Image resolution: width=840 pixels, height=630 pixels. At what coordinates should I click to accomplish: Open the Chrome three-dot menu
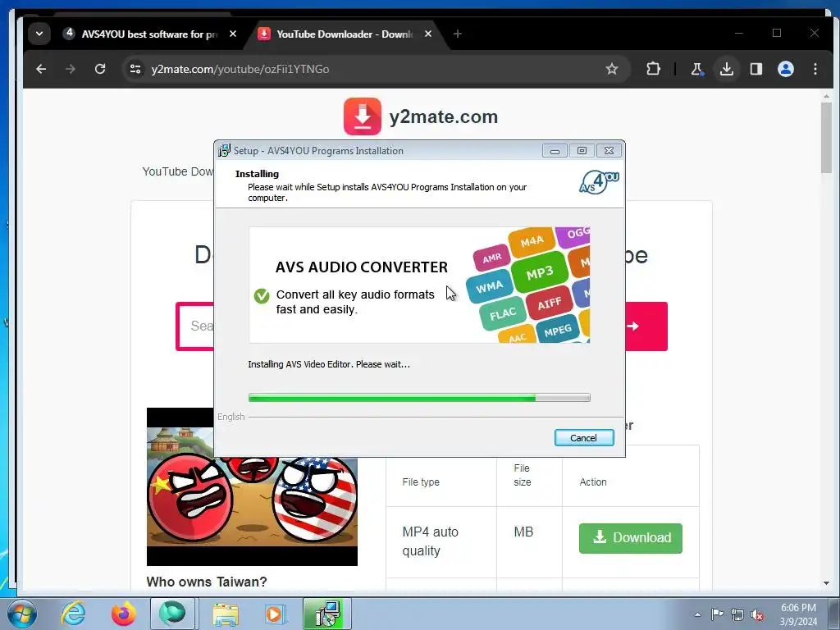click(x=815, y=69)
